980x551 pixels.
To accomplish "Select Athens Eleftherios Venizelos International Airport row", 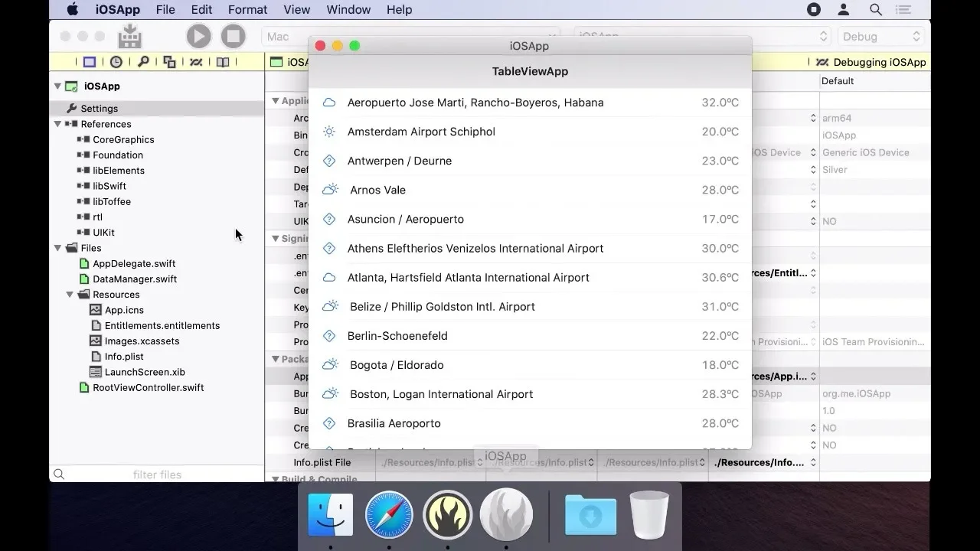I will pyautogui.click(x=530, y=248).
